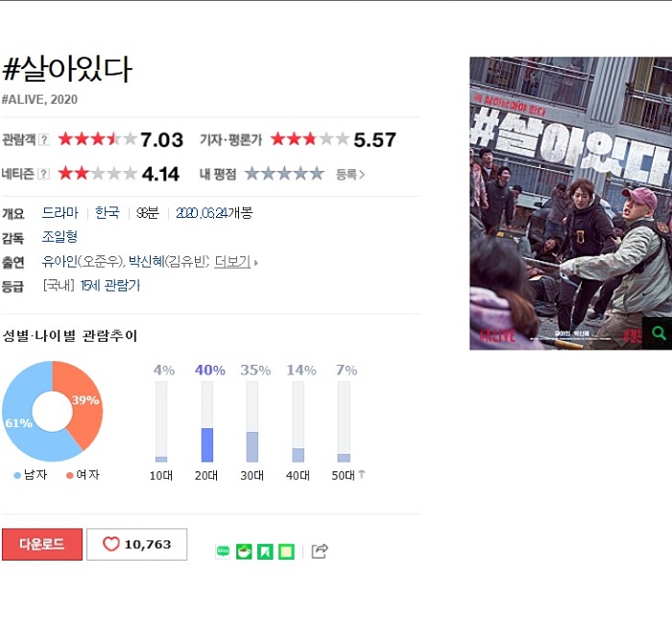This screenshot has height=623, width=672.
Task: Click the green magnifier icon on poster
Action: click(x=659, y=333)
